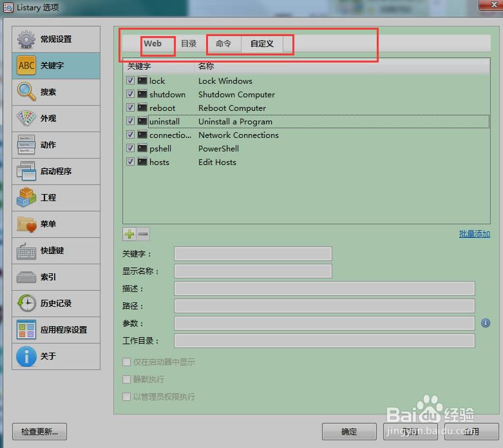Screen dimensions: 503x448
Task: Click the 确定 button
Action: 349,431
